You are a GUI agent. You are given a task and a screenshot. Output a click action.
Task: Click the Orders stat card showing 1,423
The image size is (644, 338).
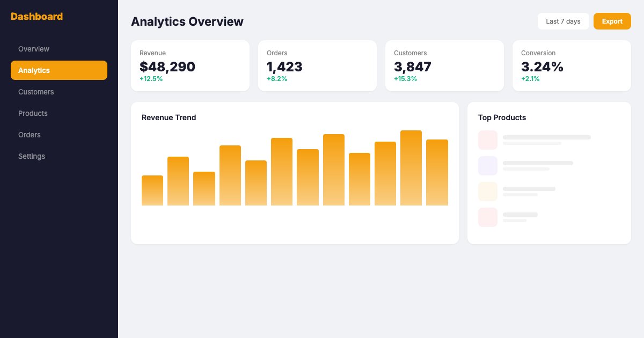pos(317,65)
